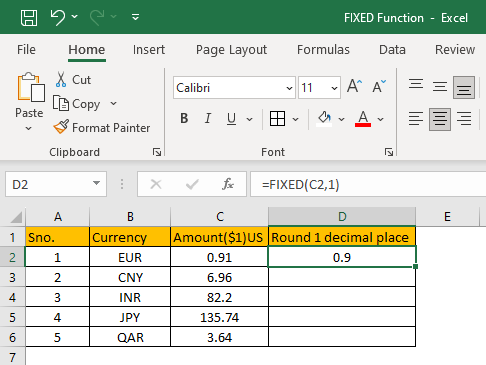Align text right
Screen dimensions: 486x365
coord(464,119)
